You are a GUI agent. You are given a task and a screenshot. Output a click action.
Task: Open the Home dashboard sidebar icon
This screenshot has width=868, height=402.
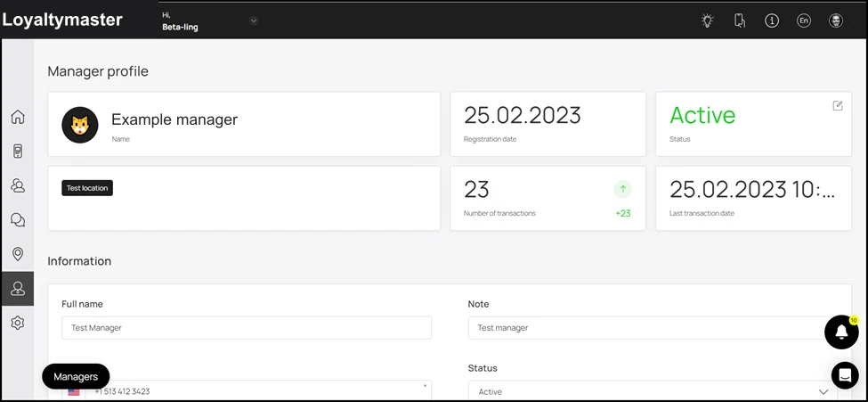(x=18, y=117)
